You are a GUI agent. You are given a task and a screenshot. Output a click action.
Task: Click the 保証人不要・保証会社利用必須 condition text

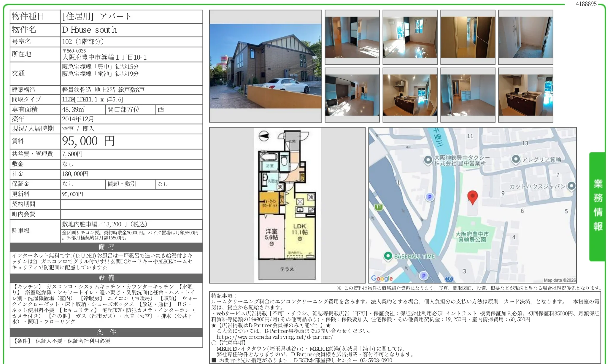[73, 341]
